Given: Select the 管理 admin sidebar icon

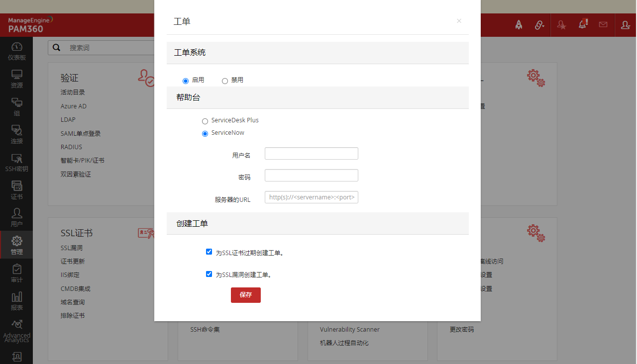Looking at the screenshot, I should point(16,245).
